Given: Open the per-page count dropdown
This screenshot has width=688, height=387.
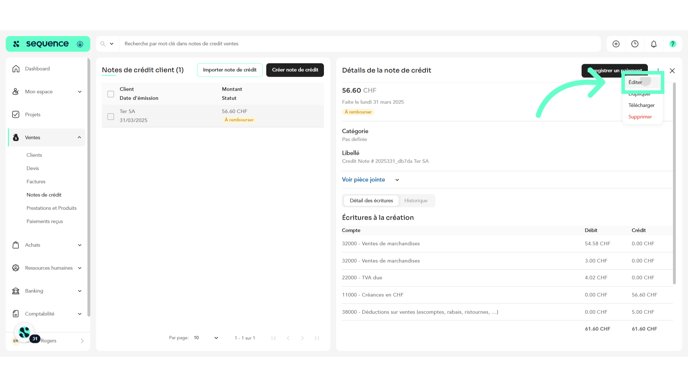Looking at the screenshot, I should pos(206,338).
